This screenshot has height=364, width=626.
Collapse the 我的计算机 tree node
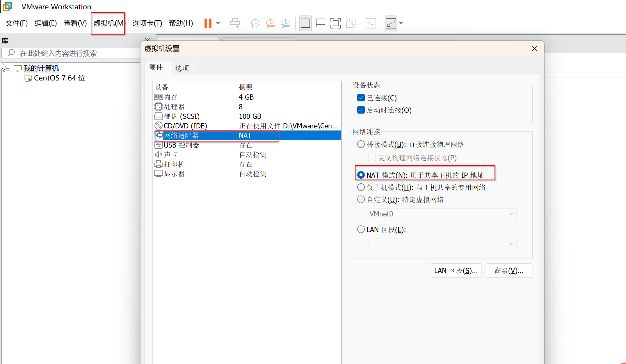click(x=8, y=68)
